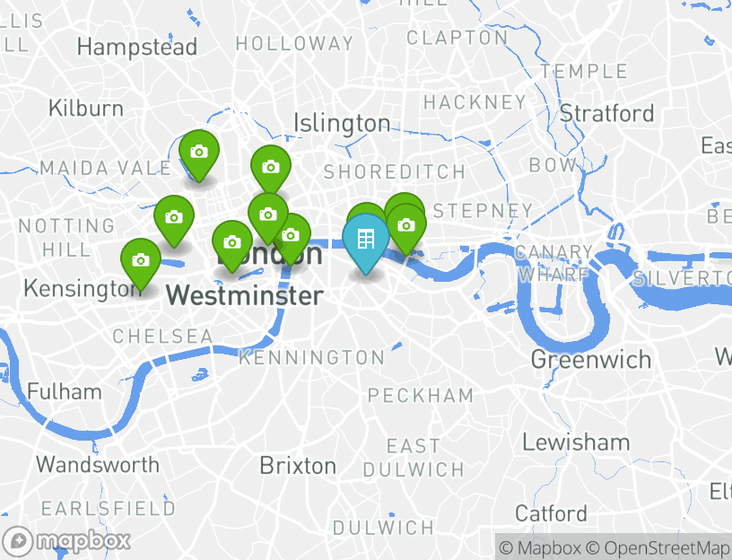Click the Canary Wharf map label

(553, 264)
